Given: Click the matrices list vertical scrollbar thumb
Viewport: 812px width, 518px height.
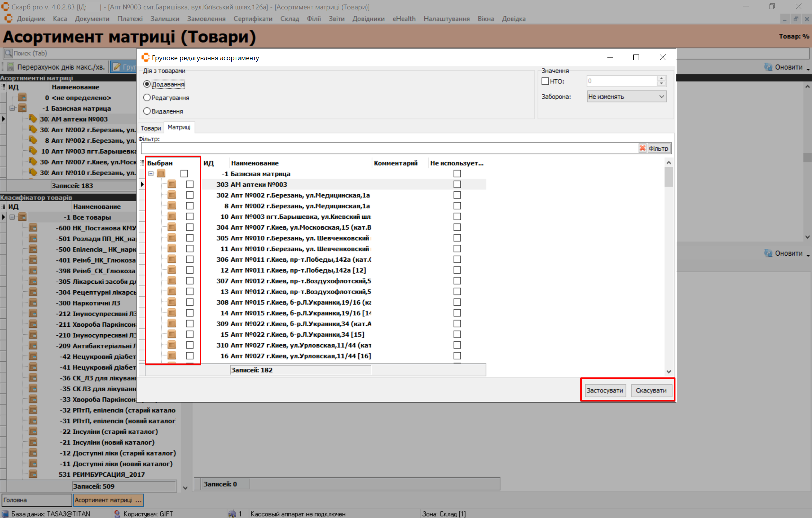Looking at the screenshot, I should (x=668, y=177).
